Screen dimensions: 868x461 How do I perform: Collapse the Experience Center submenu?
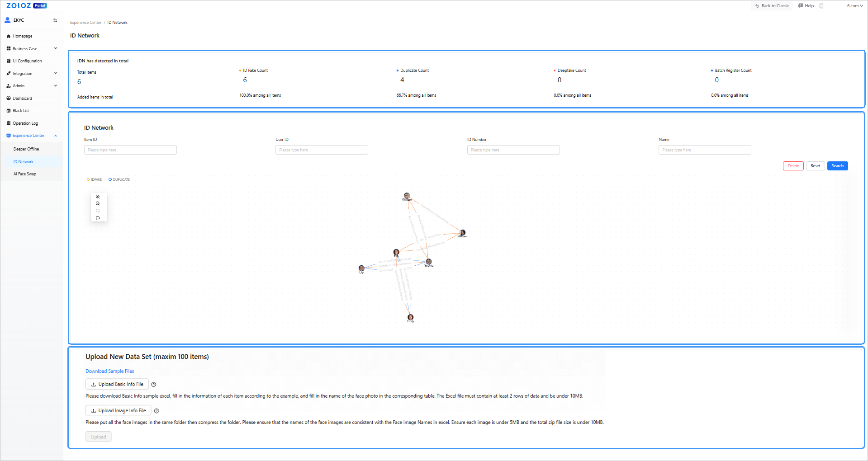point(56,136)
